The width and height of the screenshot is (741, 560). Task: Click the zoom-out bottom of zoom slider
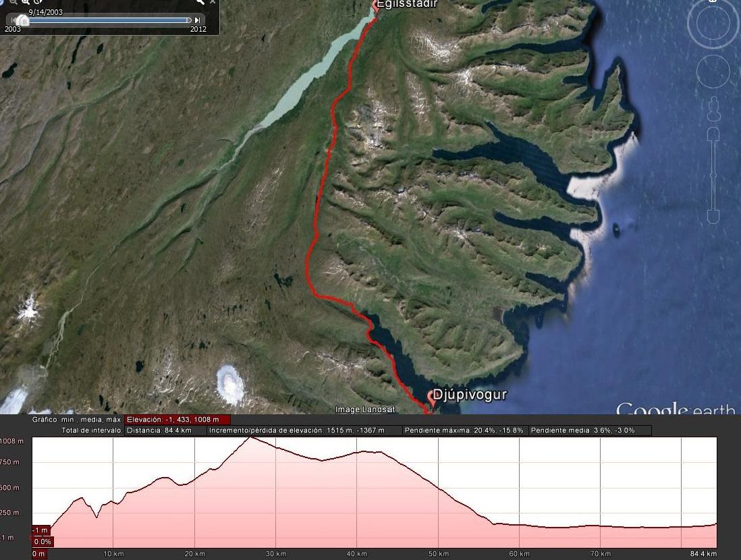pyautogui.click(x=713, y=217)
